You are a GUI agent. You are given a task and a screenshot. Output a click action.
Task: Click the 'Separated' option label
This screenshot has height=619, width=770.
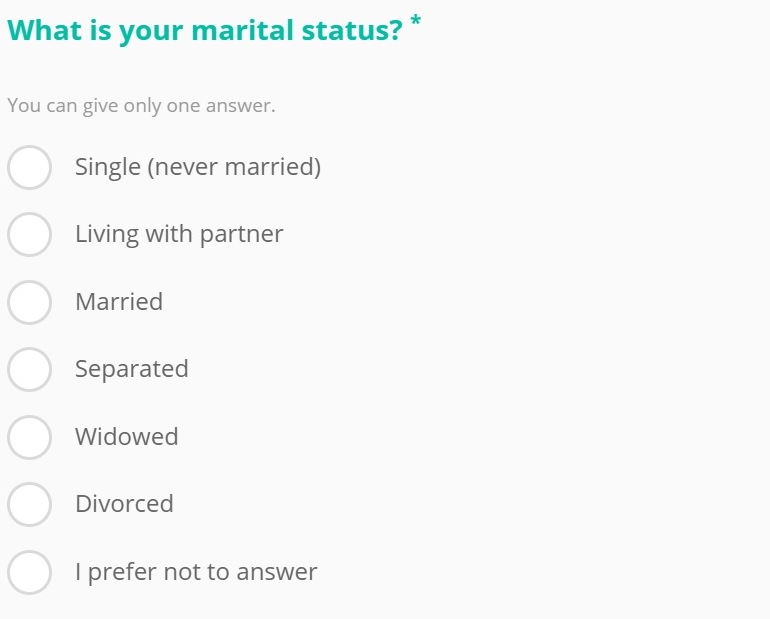(x=132, y=369)
